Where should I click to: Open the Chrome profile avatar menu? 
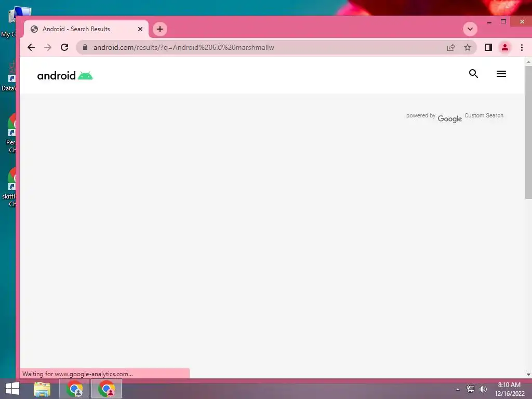[x=505, y=47]
